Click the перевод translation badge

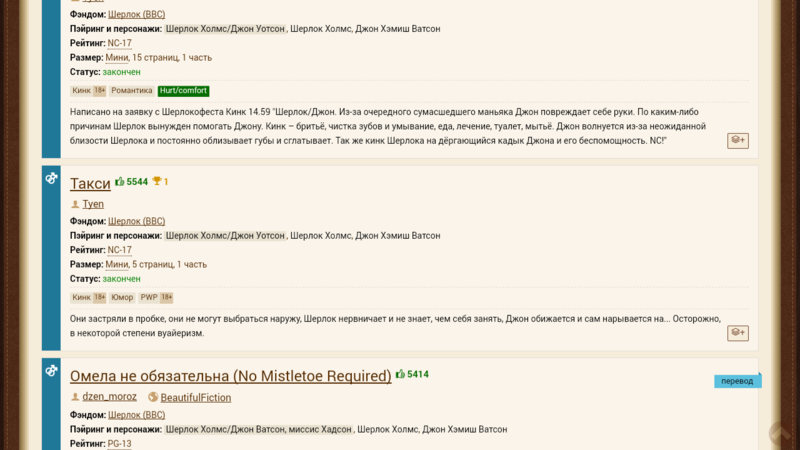737,381
